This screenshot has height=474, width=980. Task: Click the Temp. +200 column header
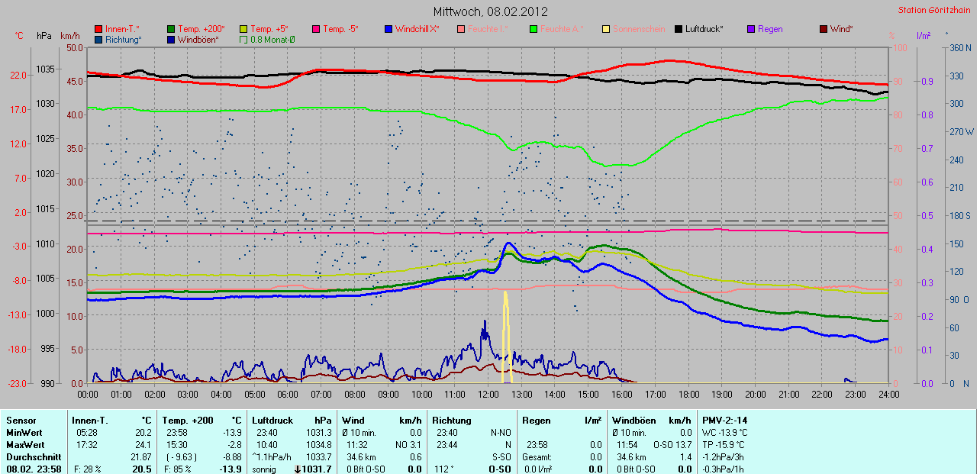click(189, 420)
